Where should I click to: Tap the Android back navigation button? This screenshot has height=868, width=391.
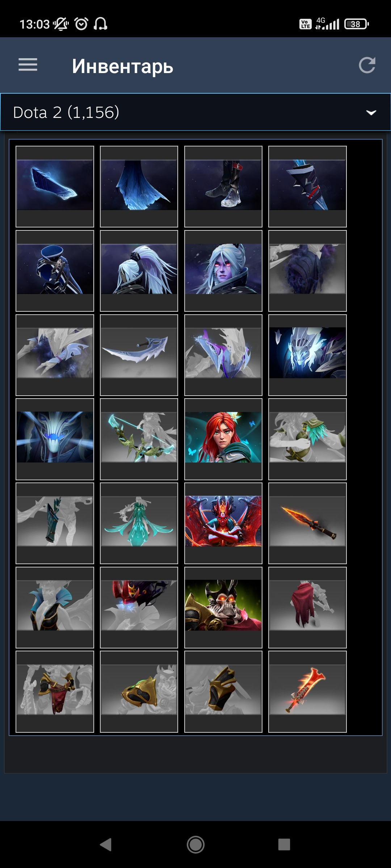[x=106, y=844]
